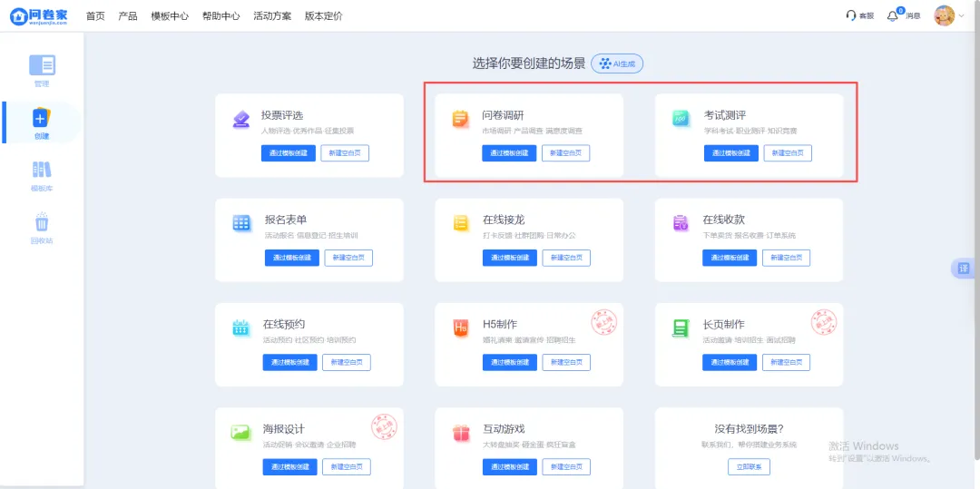Select the 创建 sidebar icon
The height and width of the screenshot is (489, 980).
[42, 117]
